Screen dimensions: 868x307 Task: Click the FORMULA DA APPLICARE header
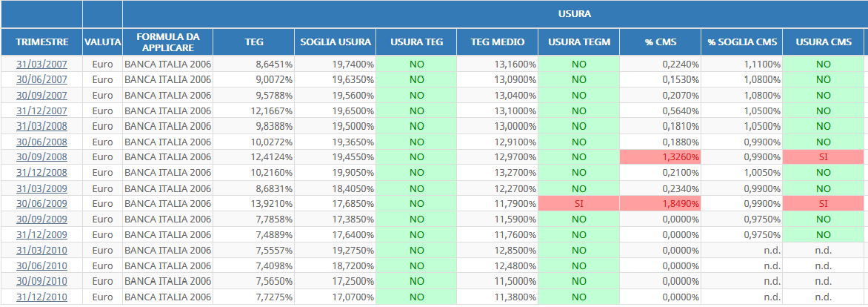[167, 42]
